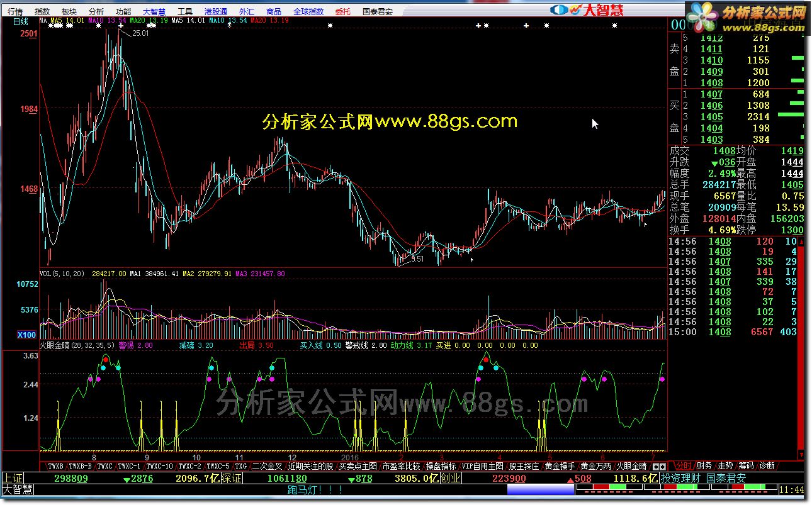Click the 上证 index in the status bar
812x505 pixels.
13,478
